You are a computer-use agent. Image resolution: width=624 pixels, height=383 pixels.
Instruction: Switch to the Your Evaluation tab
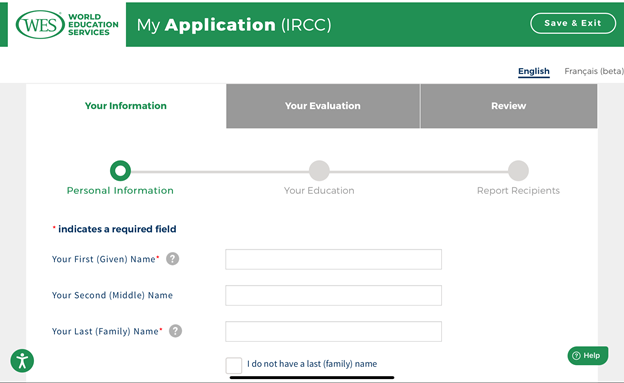point(323,106)
